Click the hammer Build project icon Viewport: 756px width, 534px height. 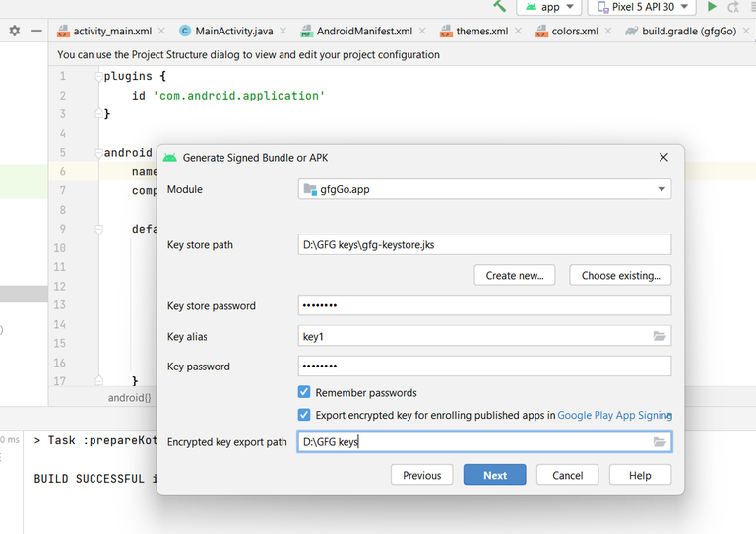(x=500, y=6)
